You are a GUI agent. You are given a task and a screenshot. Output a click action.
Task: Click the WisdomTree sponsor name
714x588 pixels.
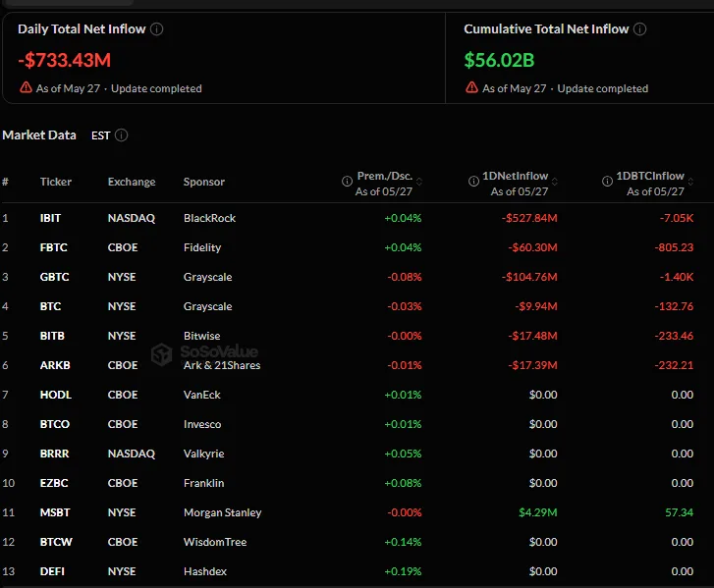215,542
